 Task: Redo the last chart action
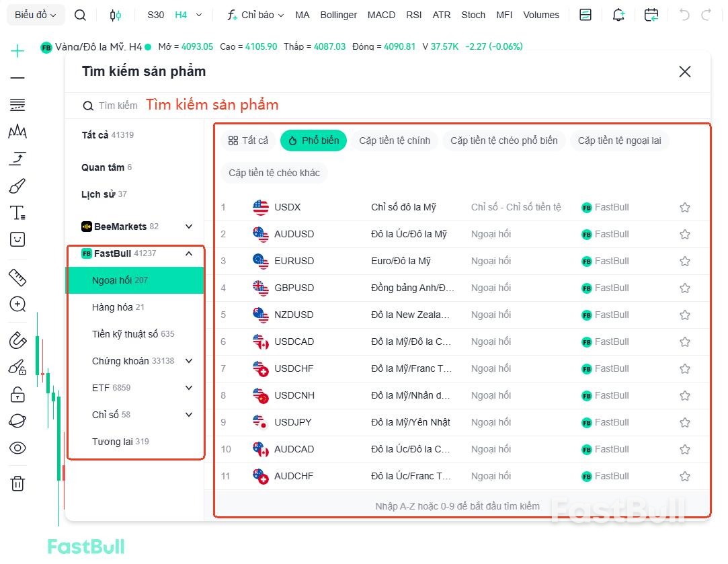pyautogui.click(x=706, y=15)
